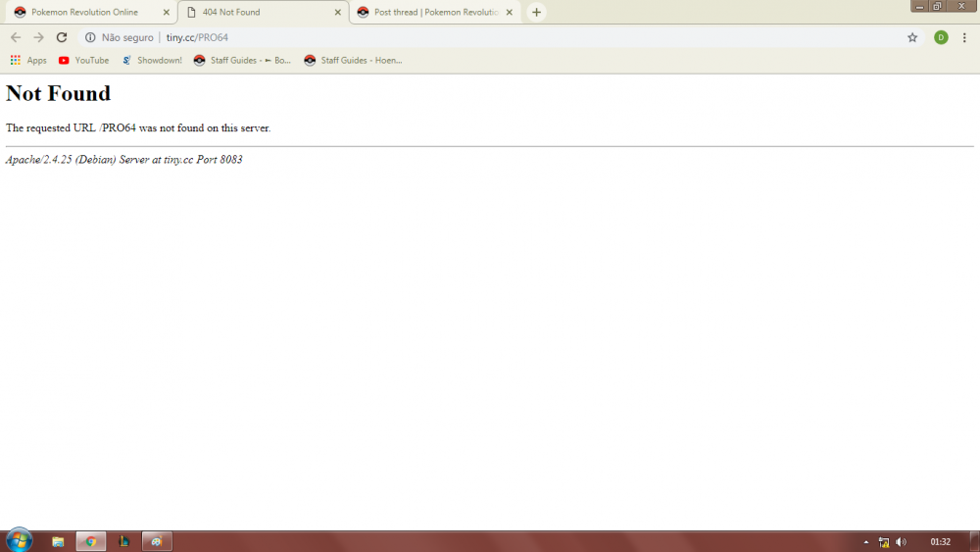Click the address bar showing tiny.cc/PRO64
The width and height of the screenshot is (980, 552).
[x=490, y=37]
